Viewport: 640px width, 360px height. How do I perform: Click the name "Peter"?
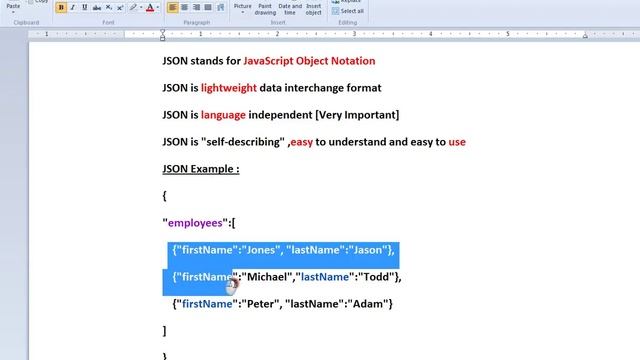pos(260,304)
